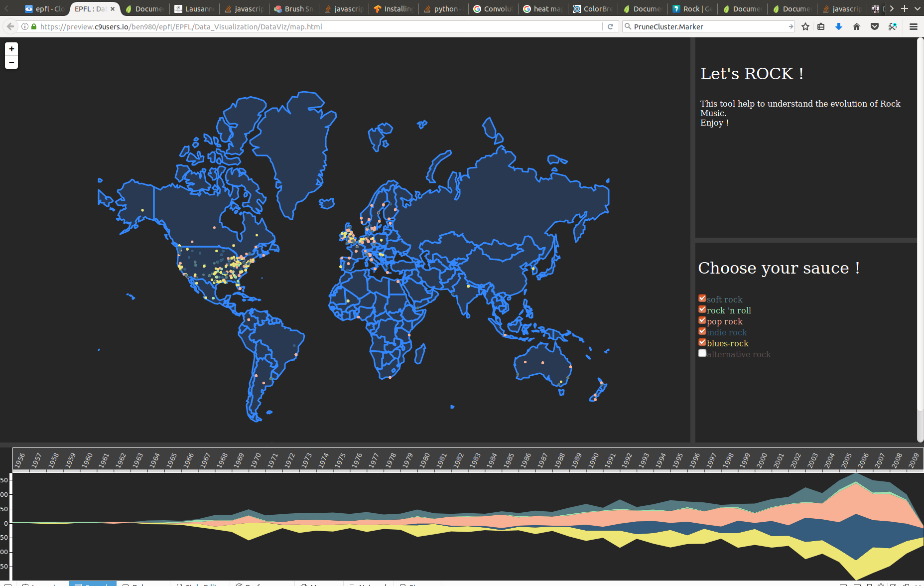
Task: Go back using the browser back arrow
Action: click(x=10, y=26)
